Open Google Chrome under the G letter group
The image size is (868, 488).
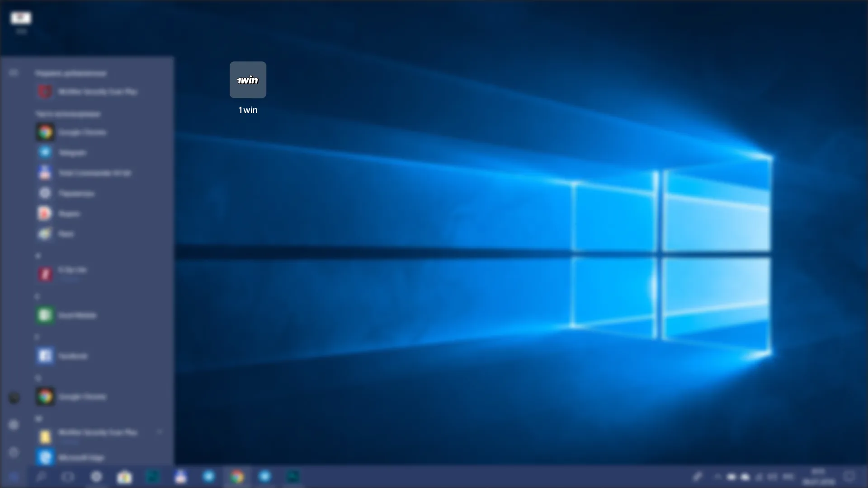81,397
